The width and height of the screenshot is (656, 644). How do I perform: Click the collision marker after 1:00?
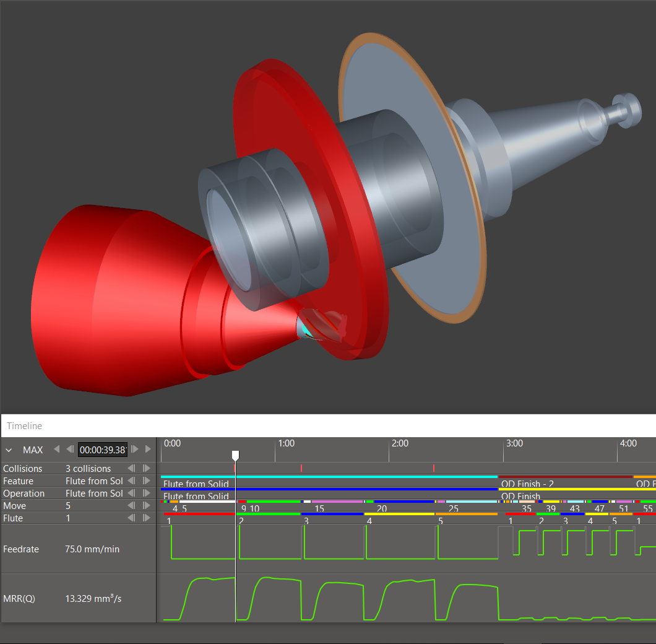(x=301, y=468)
